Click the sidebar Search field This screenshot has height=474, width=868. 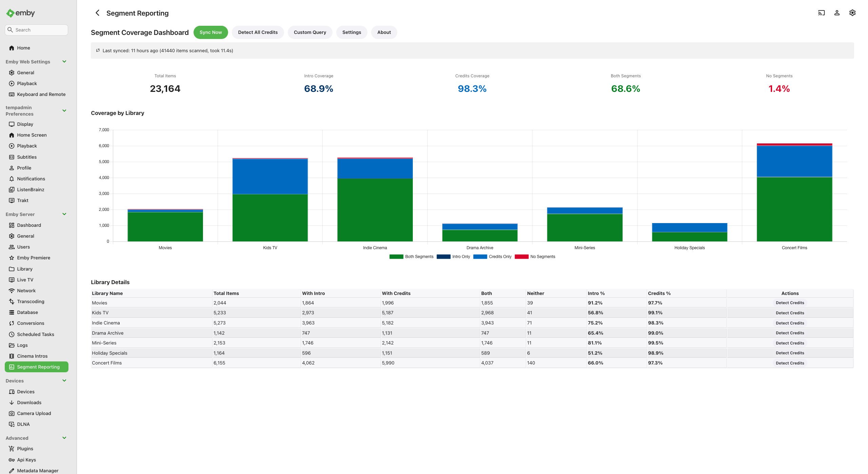click(x=37, y=30)
